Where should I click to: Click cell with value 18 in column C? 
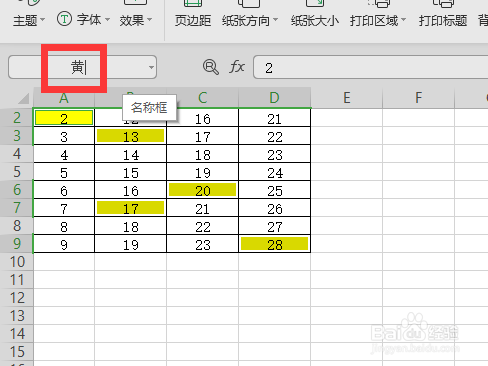tap(202, 154)
